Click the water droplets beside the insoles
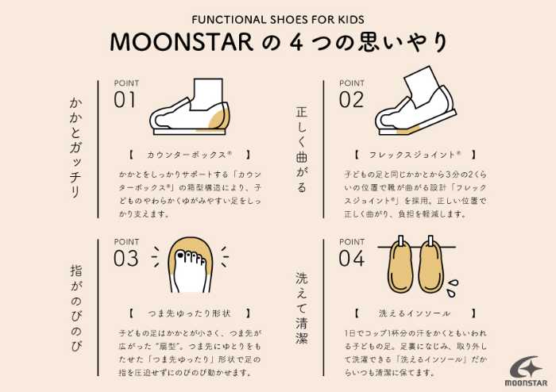The height and width of the screenshot is (392, 556). [x=452, y=288]
